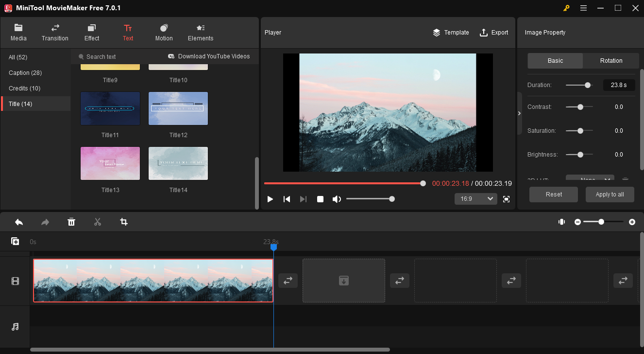The width and height of the screenshot is (644, 354).
Task: Adjust the Saturation slider
Action: pyautogui.click(x=579, y=131)
